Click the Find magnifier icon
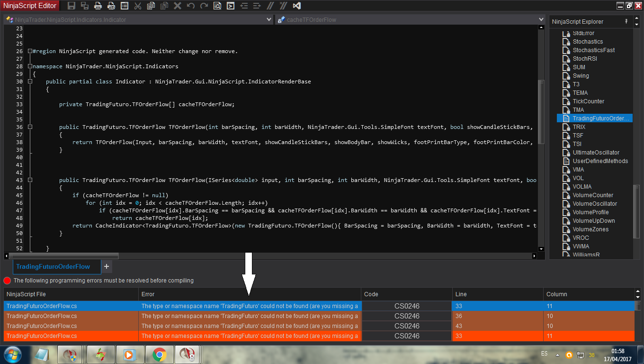 (x=217, y=6)
